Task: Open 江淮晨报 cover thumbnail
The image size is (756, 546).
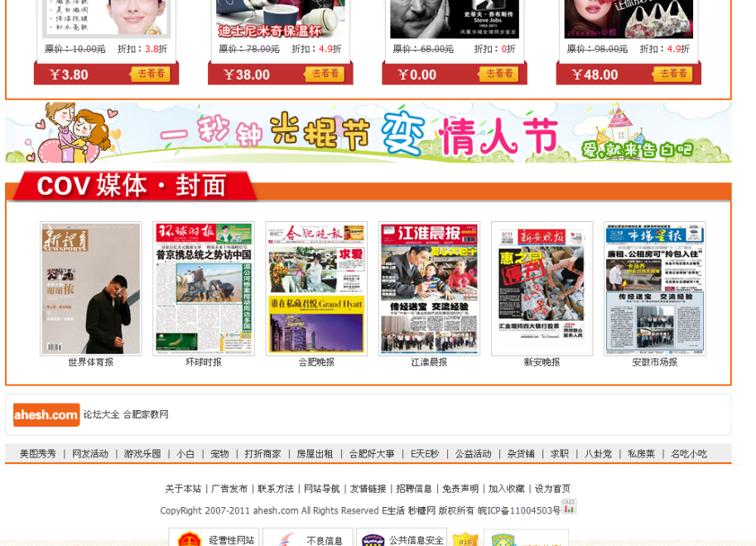Action: tap(429, 288)
